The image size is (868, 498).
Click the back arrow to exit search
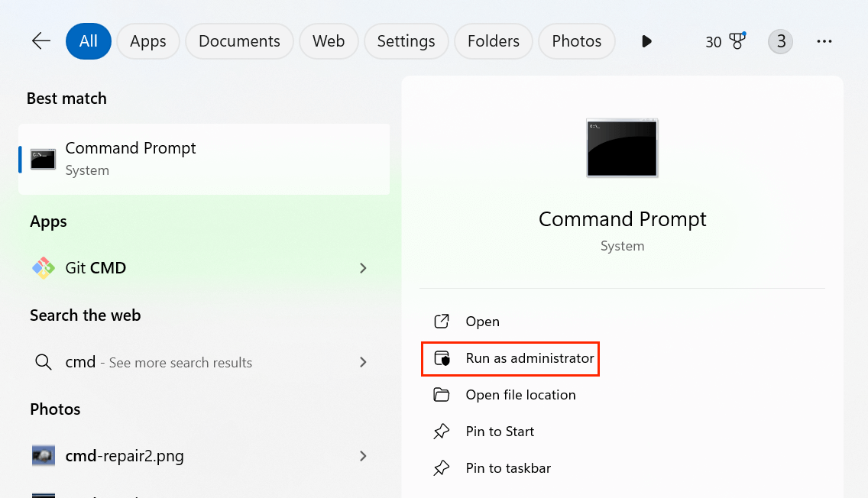[40, 41]
